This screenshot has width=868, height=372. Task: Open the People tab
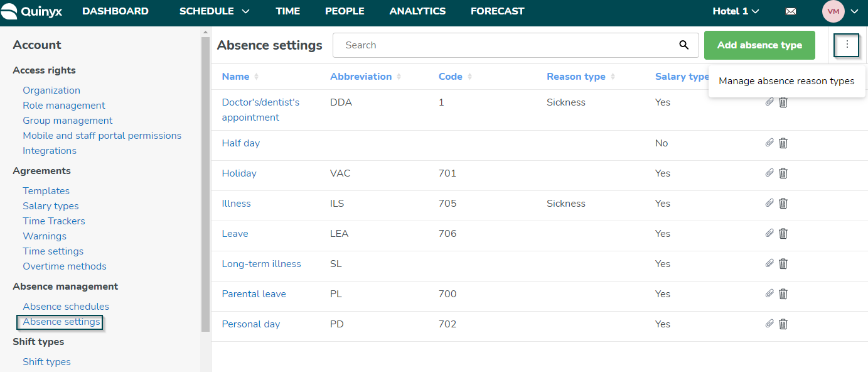click(345, 11)
